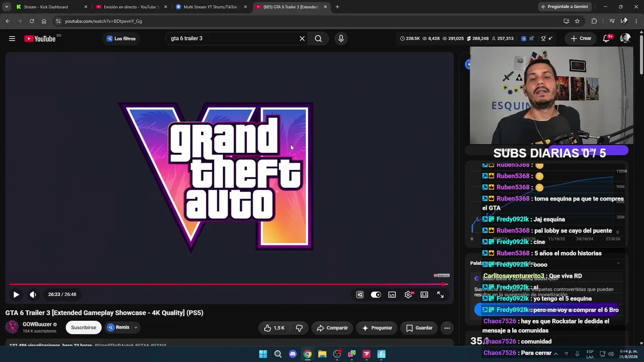Start voice search with the microphone
The image size is (644, 362).
click(x=341, y=39)
